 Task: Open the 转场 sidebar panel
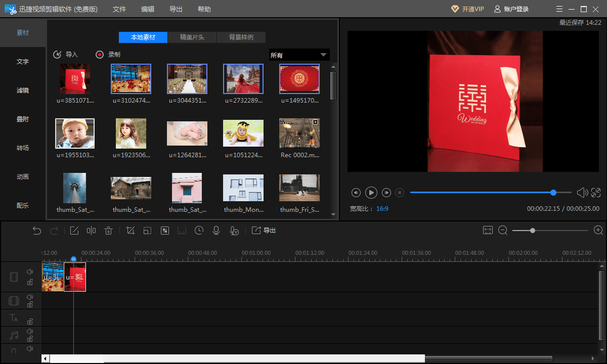23,148
